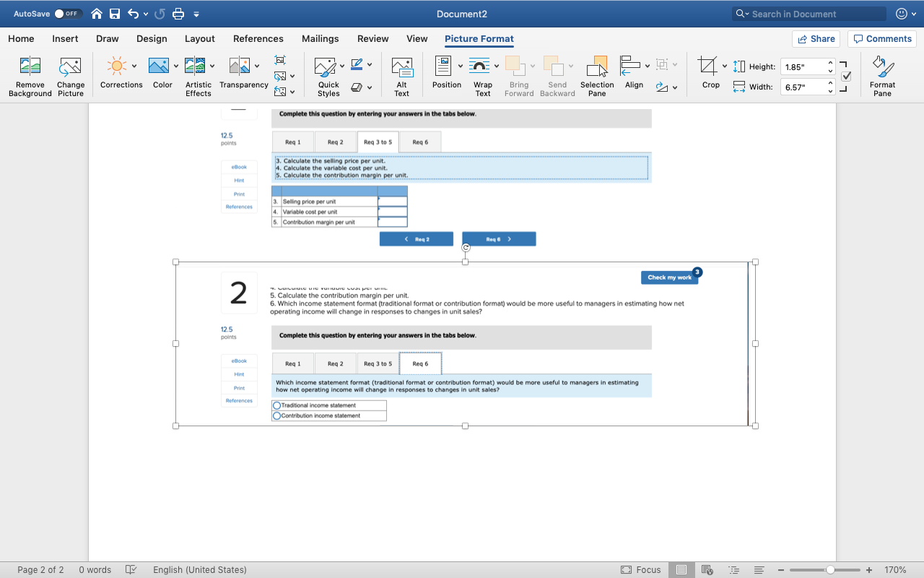Click the Position layout icon
The width and height of the screenshot is (924, 578).
pos(443,66)
